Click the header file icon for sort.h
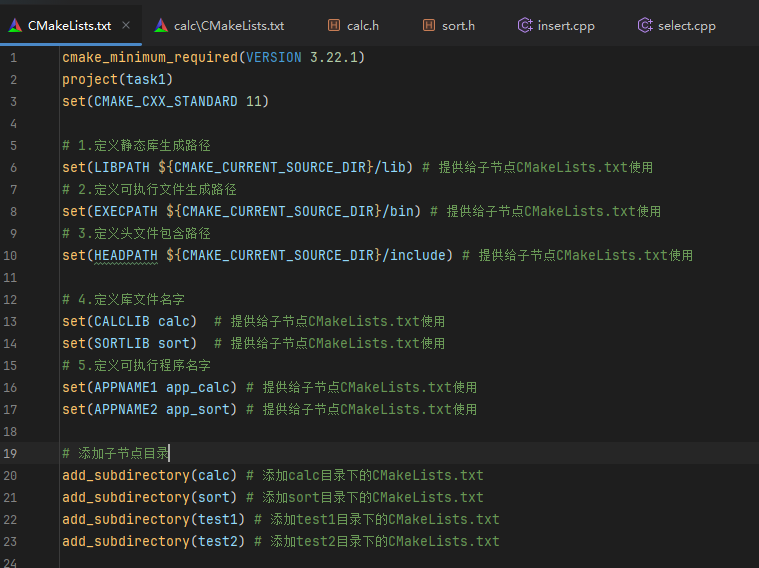 tap(428, 26)
